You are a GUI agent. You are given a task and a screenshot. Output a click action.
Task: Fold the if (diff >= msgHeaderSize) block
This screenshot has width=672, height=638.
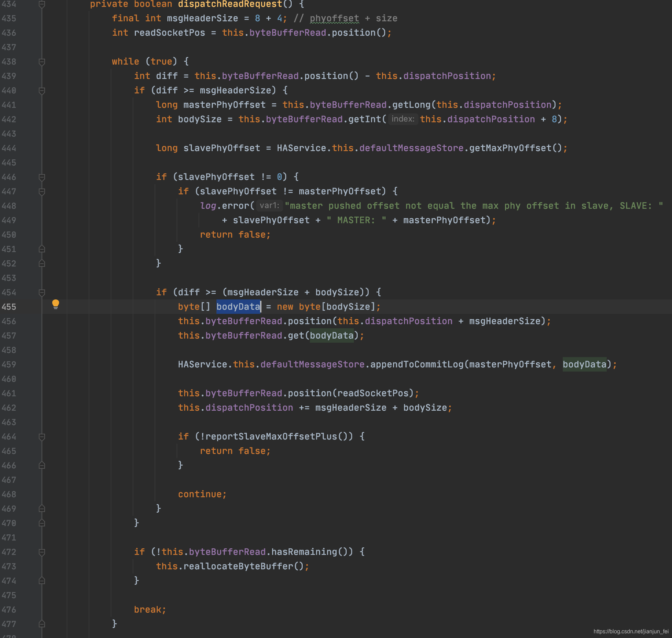[x=42, y=91]
